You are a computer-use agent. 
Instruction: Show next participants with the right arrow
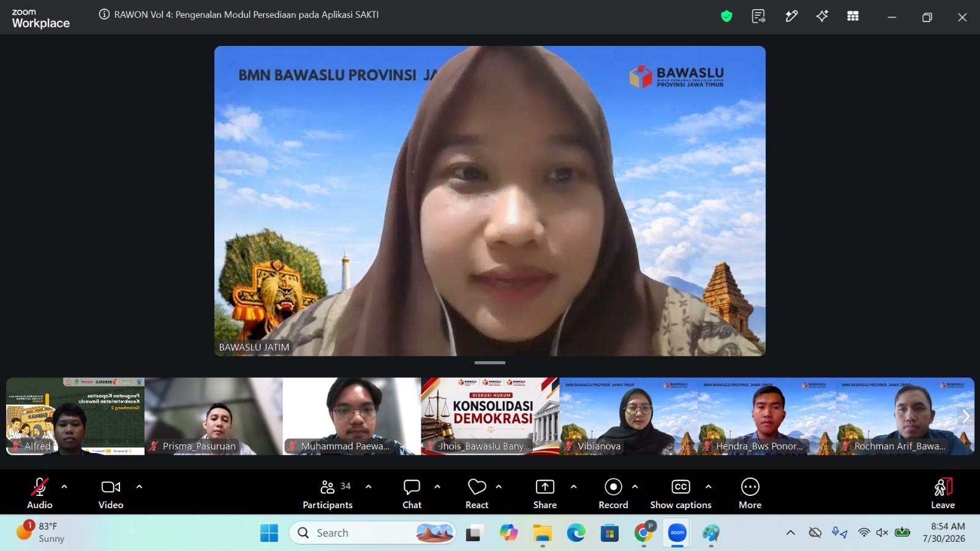point(966,416)
